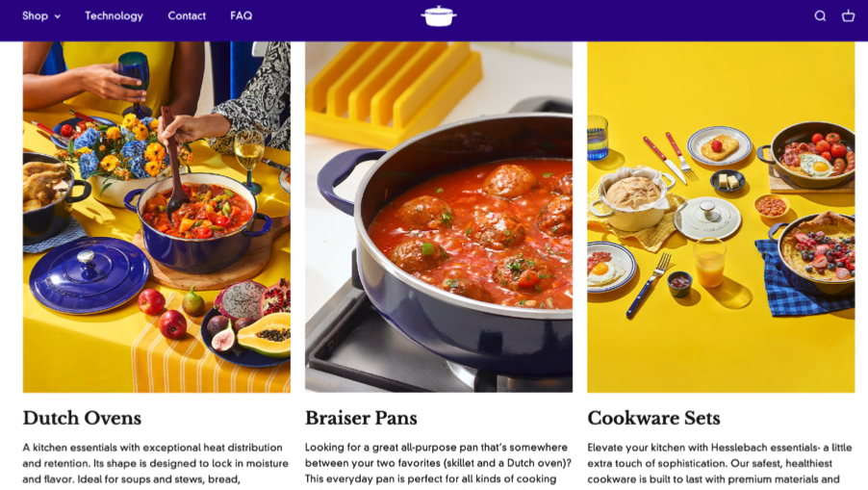Open the Dutch oven stew table photo
The height and width of the screenshot is (490, 868).
(x=157, y=217)
